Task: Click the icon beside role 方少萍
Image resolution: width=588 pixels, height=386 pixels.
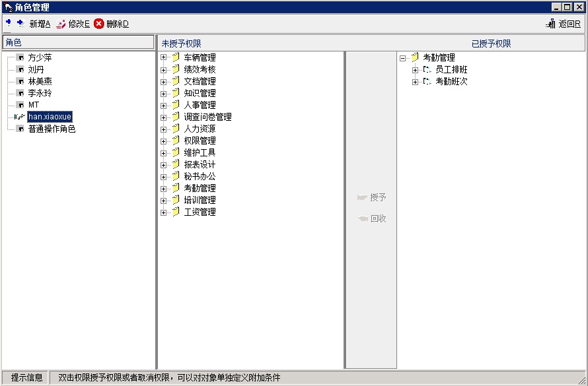Action: [20, 57]
